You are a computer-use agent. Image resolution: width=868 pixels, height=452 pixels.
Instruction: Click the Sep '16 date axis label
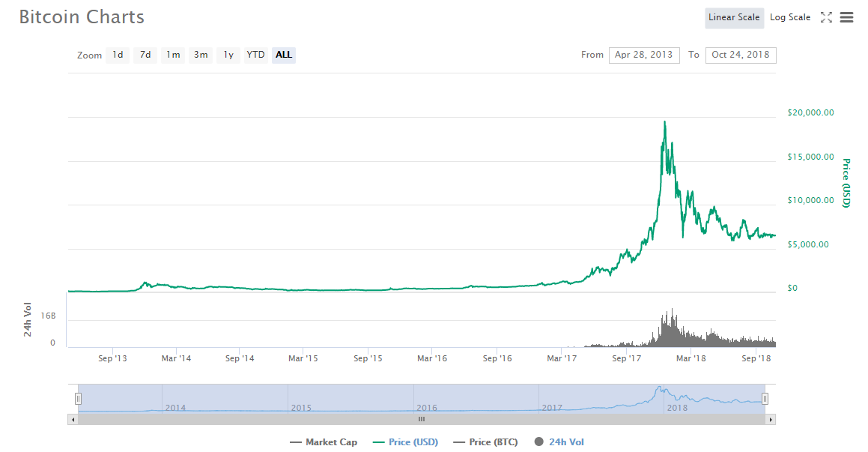point(497,358)
